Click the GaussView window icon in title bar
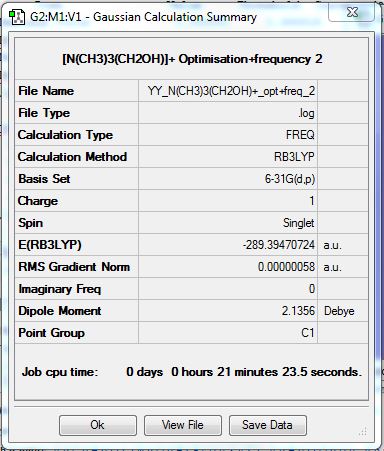Viewport: 384px width, 451px height. [17, 17]
